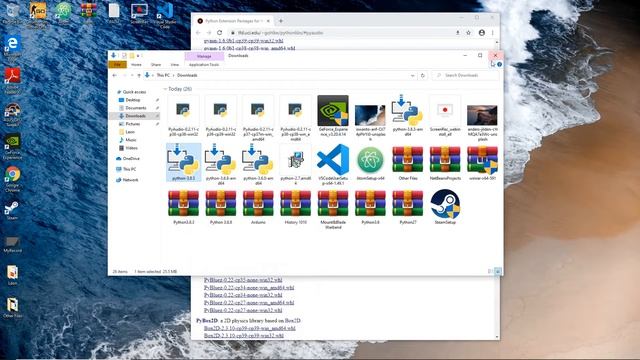Select the History 1010 archive

click(296, 207)
